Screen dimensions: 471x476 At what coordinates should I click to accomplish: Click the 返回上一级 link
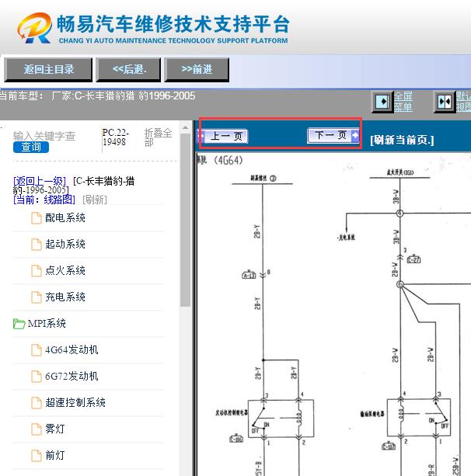point(40,181)
